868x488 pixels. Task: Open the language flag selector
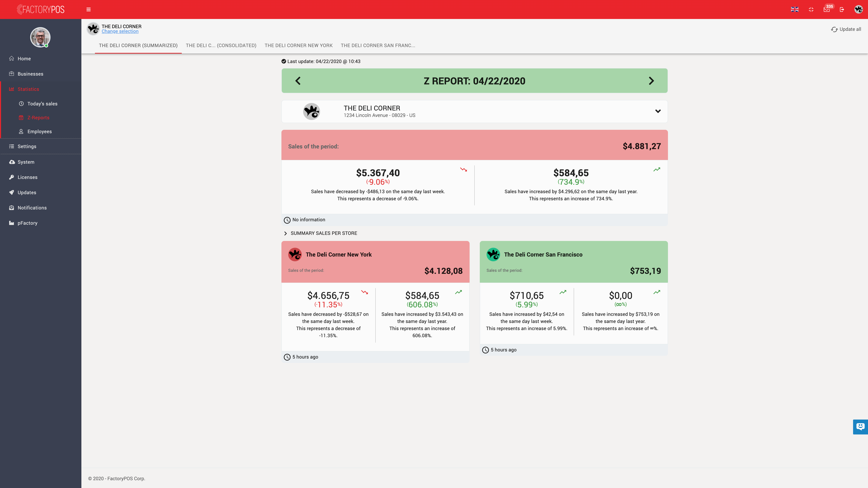pos(795,9)
